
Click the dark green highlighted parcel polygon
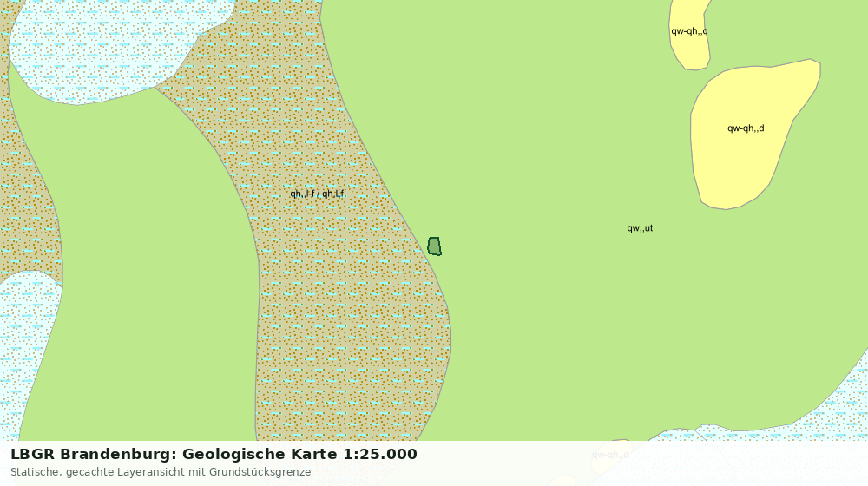[435, 246]
